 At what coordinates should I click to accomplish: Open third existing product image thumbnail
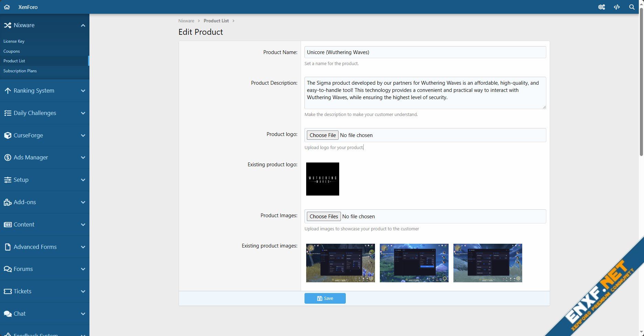point(488,263)
